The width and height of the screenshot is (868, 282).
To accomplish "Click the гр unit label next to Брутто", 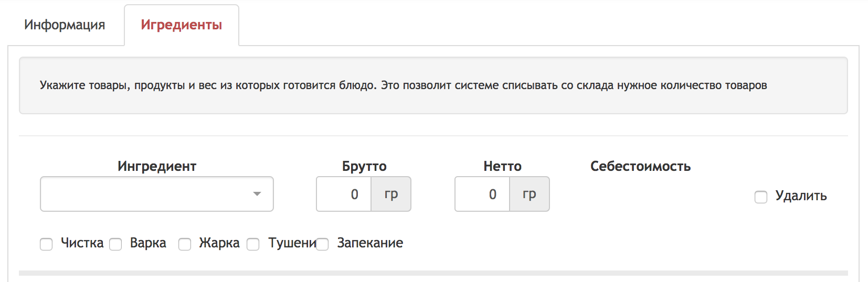I will [x=391, y=194].
